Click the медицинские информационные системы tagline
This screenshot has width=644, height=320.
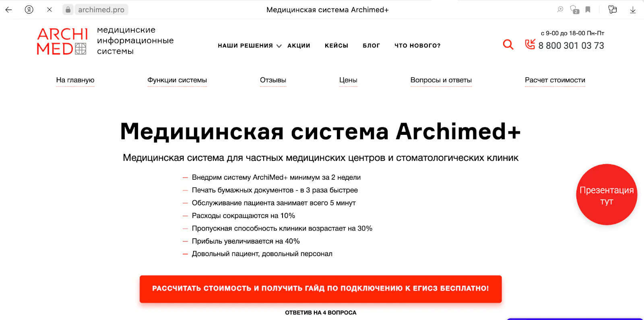[135, 41]
